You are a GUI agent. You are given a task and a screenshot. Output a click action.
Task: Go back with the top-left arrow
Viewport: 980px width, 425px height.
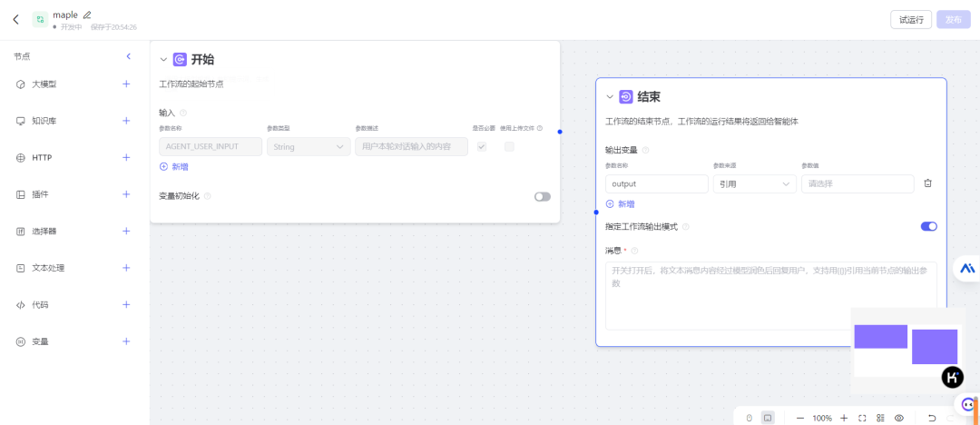click(x=16, y=19)
